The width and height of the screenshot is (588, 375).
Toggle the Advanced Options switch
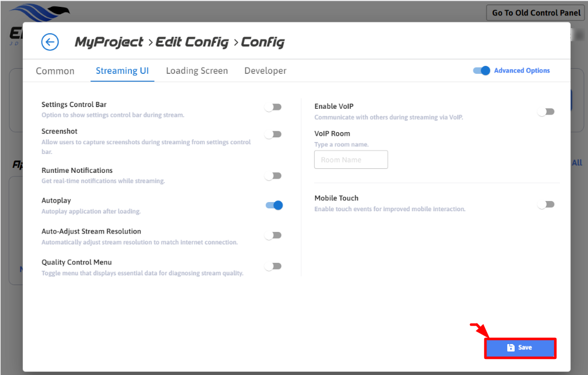click(x=481, y=70)
